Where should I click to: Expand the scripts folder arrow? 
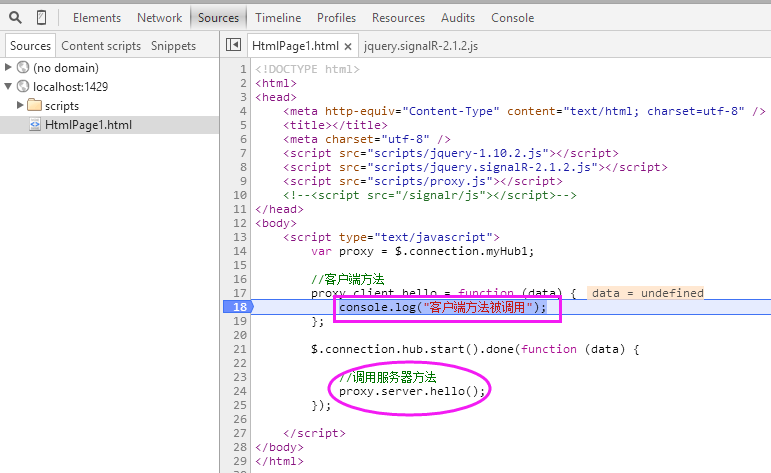click(20, 105)
